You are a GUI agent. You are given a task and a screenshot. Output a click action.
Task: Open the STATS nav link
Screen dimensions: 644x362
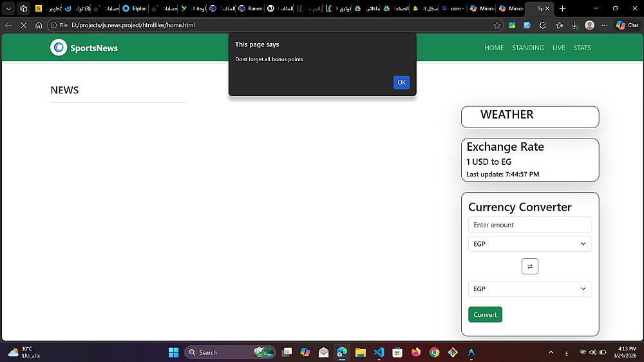coord(582,48)
